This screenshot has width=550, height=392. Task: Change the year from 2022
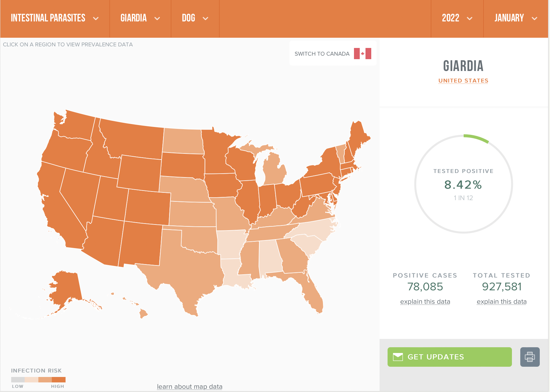[457, 19]
